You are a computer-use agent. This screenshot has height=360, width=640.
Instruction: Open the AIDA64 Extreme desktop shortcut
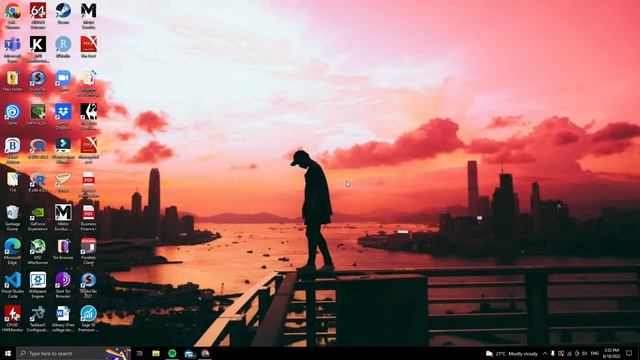pos(38,15)
